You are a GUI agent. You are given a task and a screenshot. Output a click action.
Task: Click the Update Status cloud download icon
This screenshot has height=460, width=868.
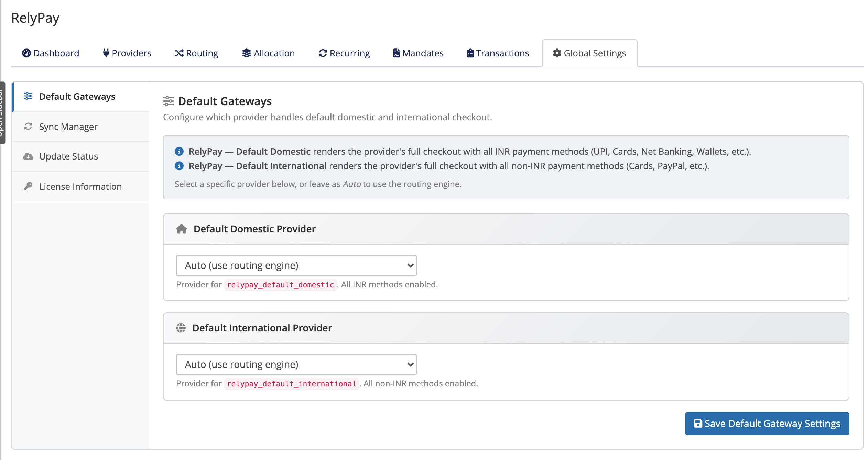[x=28, y=156]
